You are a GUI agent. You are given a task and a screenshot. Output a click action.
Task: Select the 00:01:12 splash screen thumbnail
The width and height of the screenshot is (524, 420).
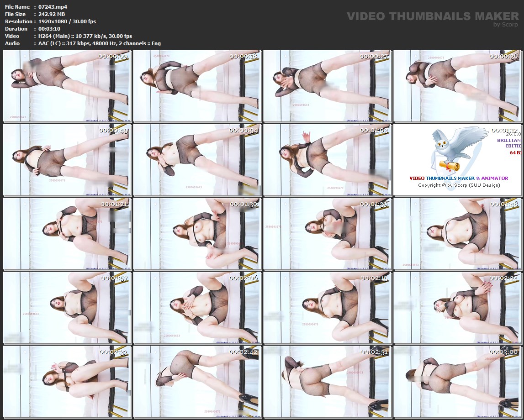pyautogui.click(x=457, y=160)
